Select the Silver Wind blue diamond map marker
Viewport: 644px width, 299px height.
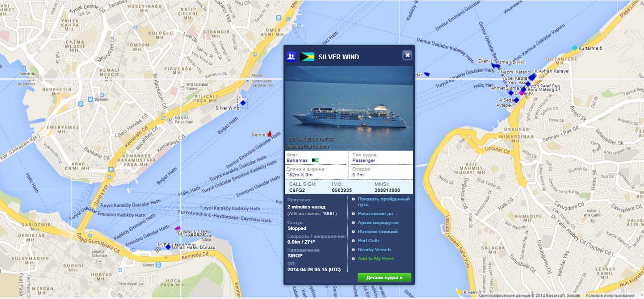(243, 103)
